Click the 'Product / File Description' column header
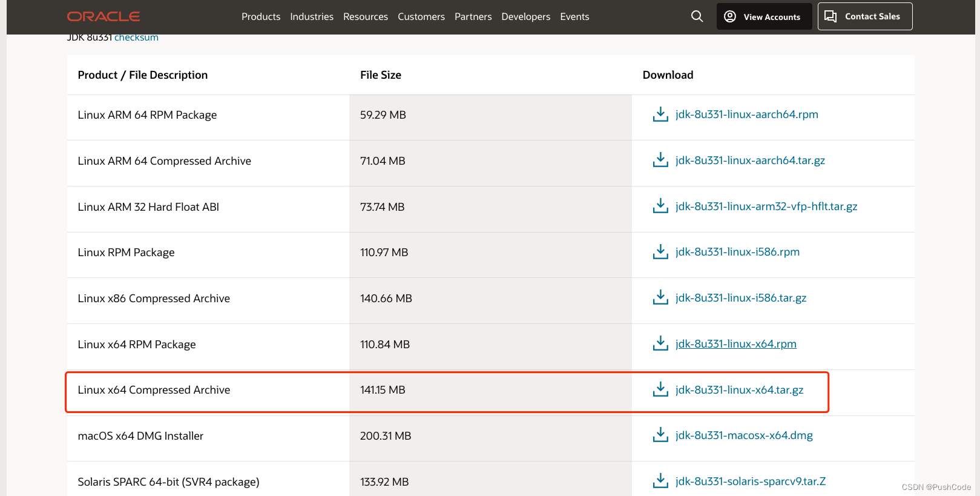Viewport: 980px width, 496px height. coord(142,74)
